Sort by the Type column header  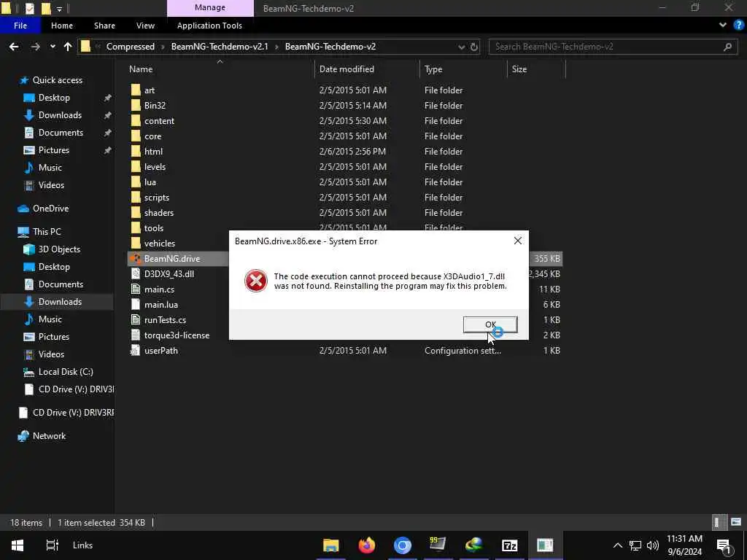point(433,69)
